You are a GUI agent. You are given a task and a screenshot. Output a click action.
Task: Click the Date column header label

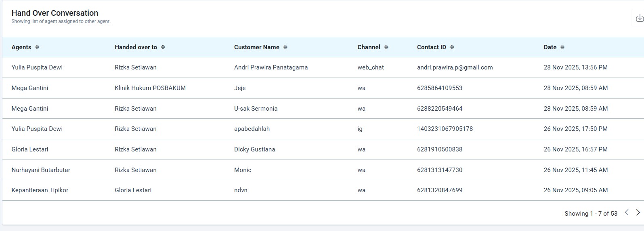(550, 47)
